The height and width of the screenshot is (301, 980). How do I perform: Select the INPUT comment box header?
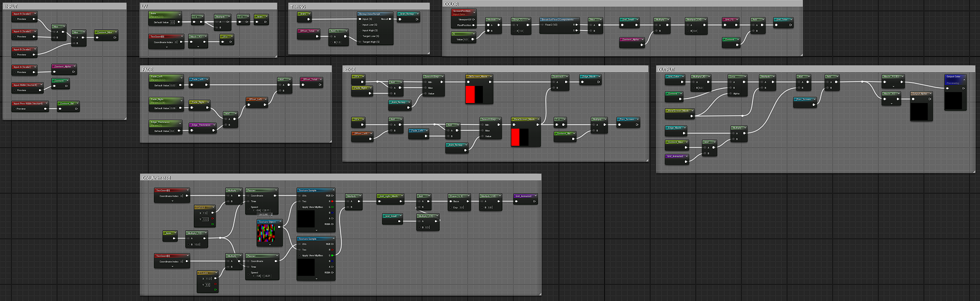point(64,6)
